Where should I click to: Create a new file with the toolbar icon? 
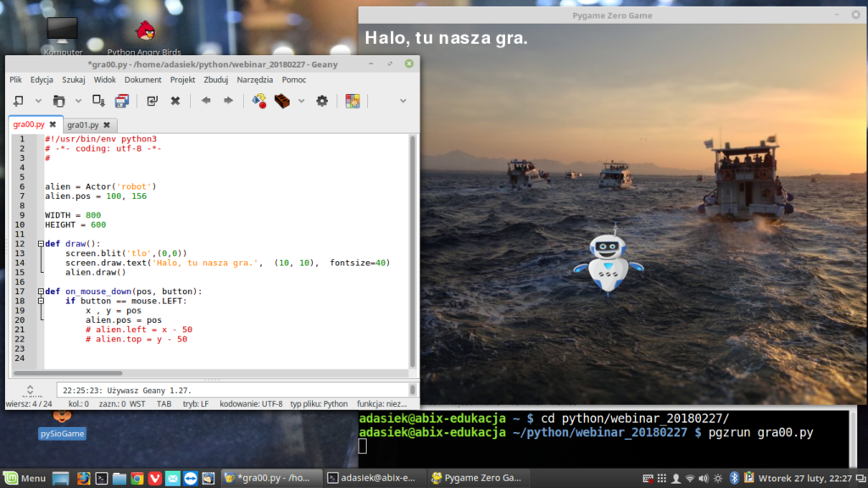(x=18, y=100)
